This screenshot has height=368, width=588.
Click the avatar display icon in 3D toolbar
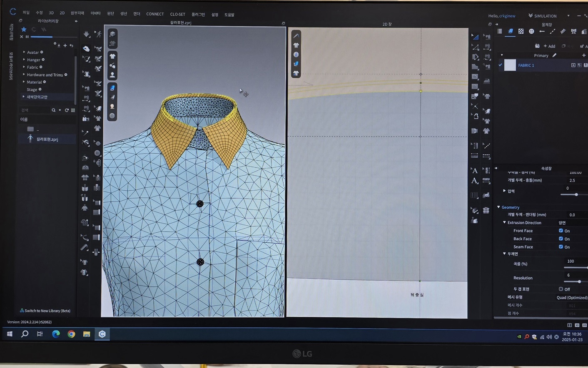(x=112, y=75)
